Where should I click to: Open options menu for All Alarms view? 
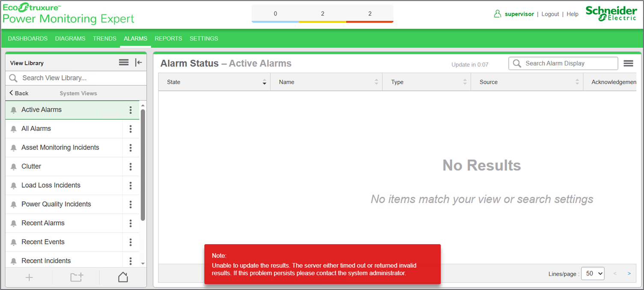pos(131,129)
